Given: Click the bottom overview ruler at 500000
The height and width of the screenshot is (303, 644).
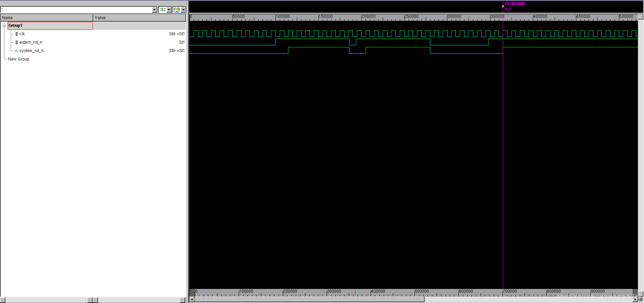Looking at the screenshot, I should click(x=422, y=291).
